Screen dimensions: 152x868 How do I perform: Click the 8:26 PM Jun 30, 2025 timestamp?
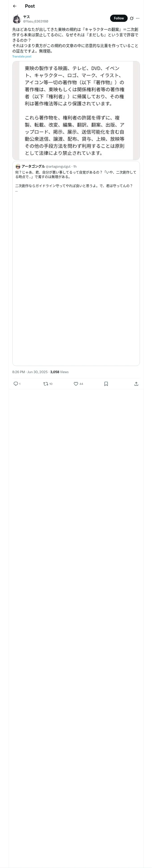tap(30, 372)
